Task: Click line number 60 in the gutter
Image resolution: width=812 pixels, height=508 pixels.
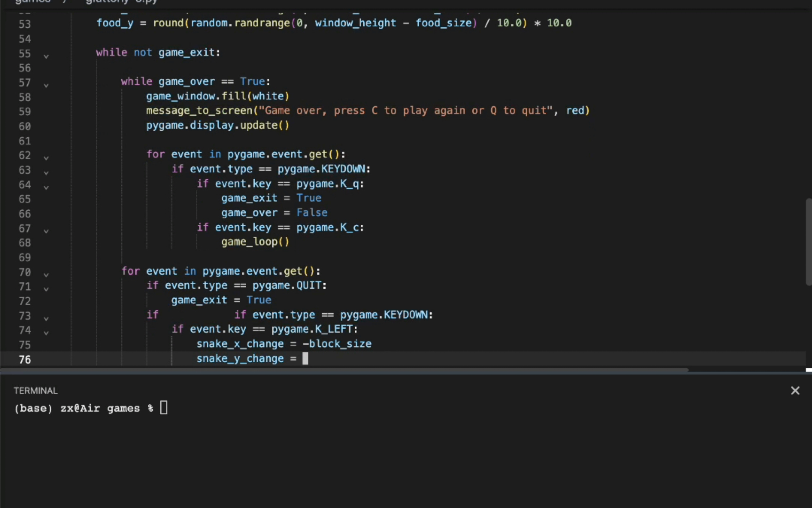Action: tap(24, 126)
